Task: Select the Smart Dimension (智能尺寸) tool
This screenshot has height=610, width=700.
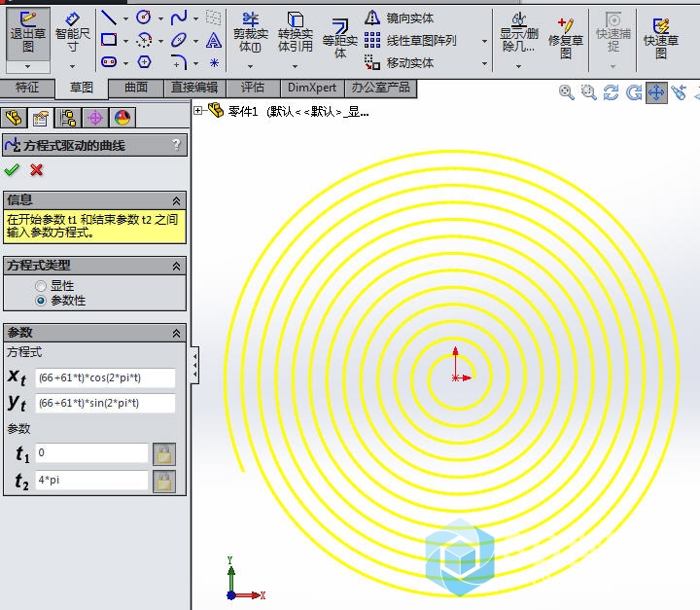Action: pyautogui.click(x=72, y=34)
